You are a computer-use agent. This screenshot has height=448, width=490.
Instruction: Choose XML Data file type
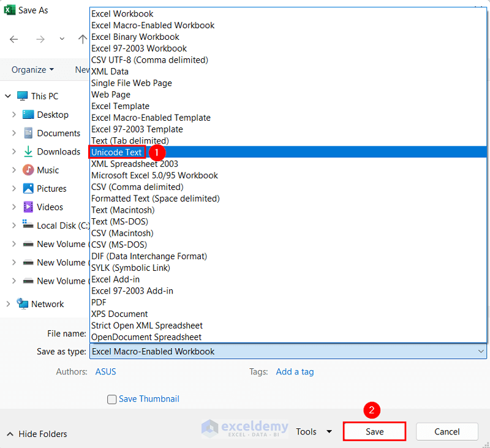click(288, 72)
